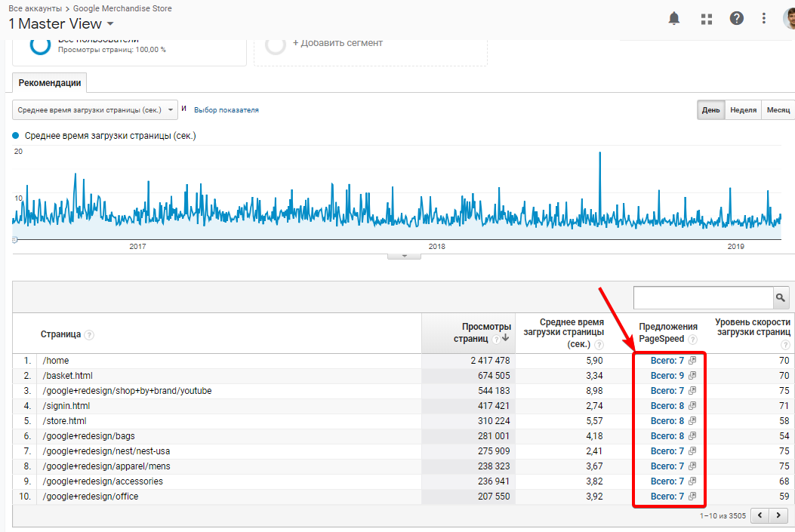
Task: Switch chart to Месяц view
Action: 778,110
